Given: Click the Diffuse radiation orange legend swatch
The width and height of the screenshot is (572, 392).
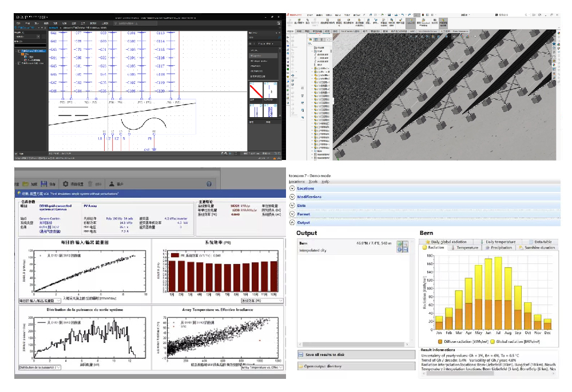Looking at the screenshot, I should coord(440,341).
